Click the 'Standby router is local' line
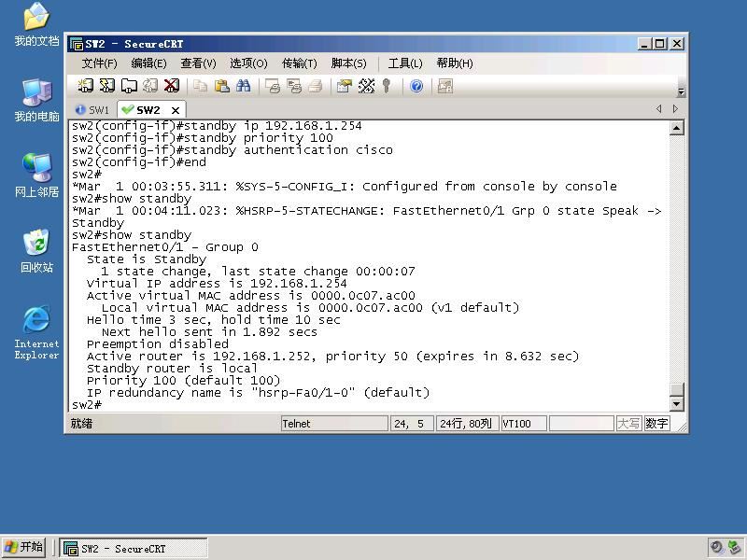The height and width of the screenshot is (560, 747). [x=172, y=369]
